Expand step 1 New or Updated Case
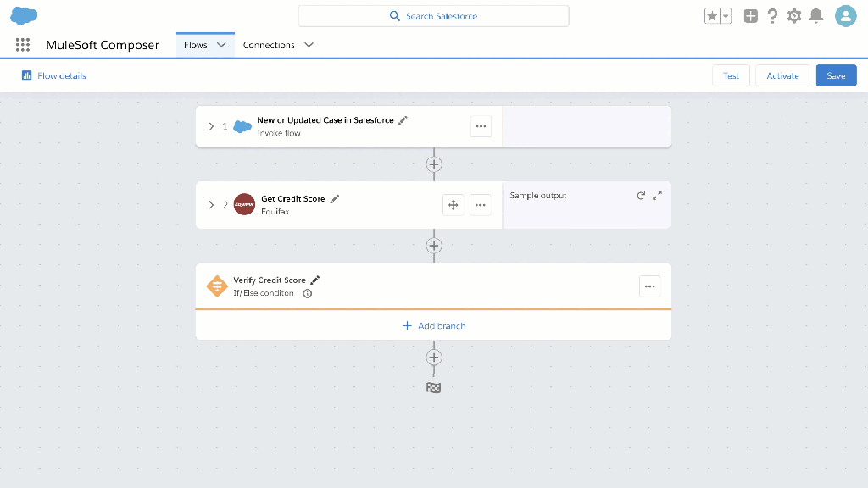868x488 pixels. coord(211,126)
